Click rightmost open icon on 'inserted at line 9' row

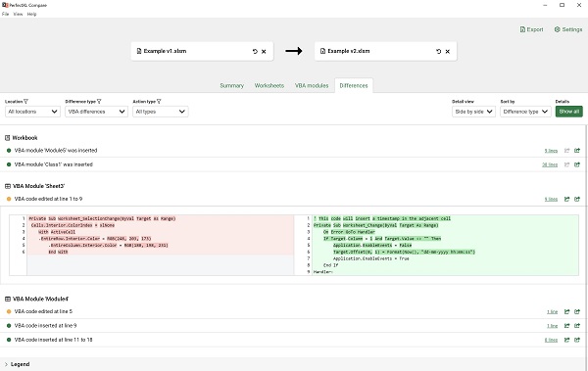tap(577, 326)
